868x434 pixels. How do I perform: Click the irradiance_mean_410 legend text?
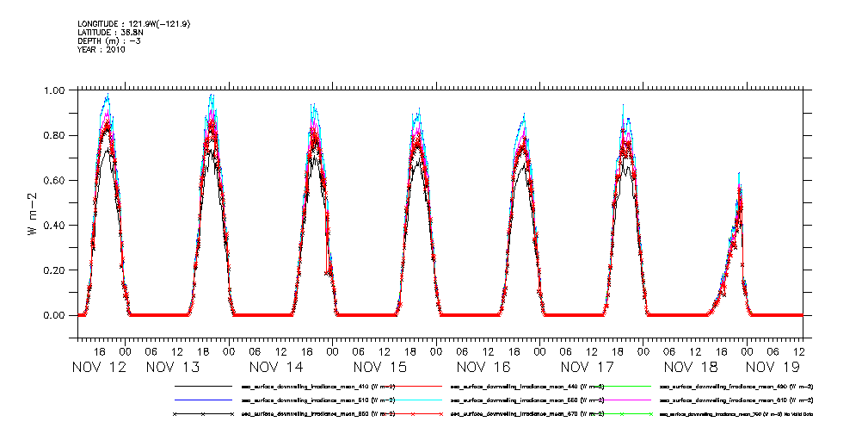[318, 386]
